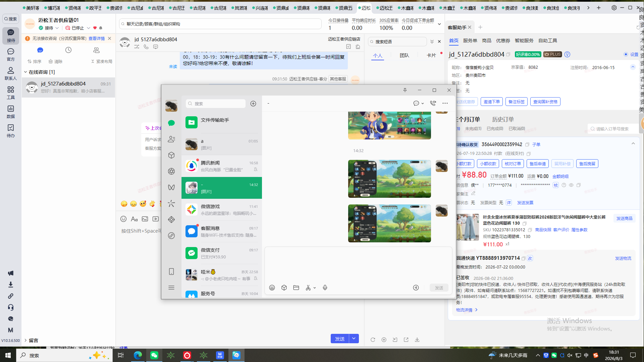
Task: Pin the WeChat window on top
Action: [405, 90]
